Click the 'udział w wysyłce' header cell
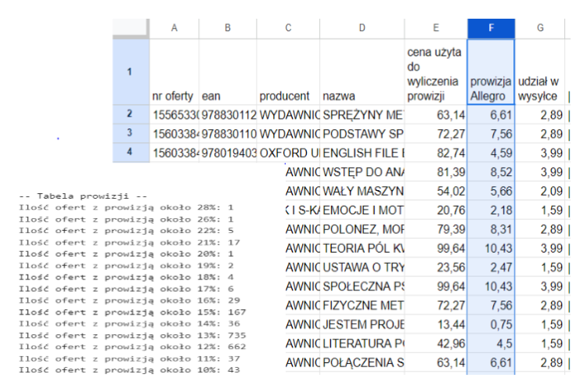 (540, 71)
